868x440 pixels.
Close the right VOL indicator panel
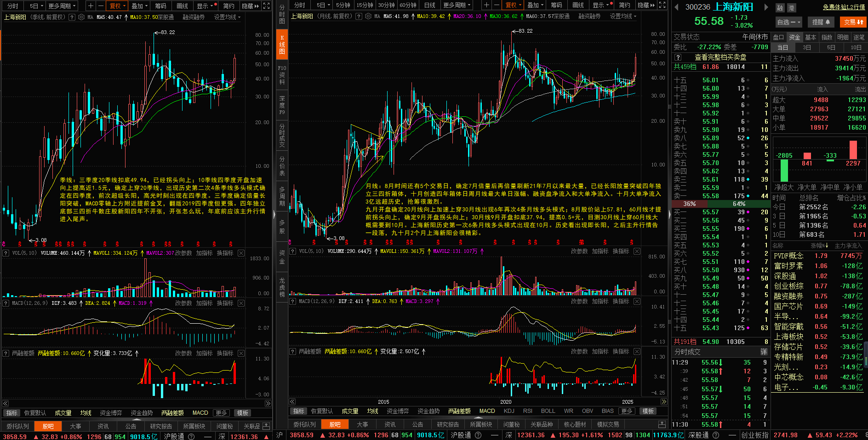click(637, 251)
